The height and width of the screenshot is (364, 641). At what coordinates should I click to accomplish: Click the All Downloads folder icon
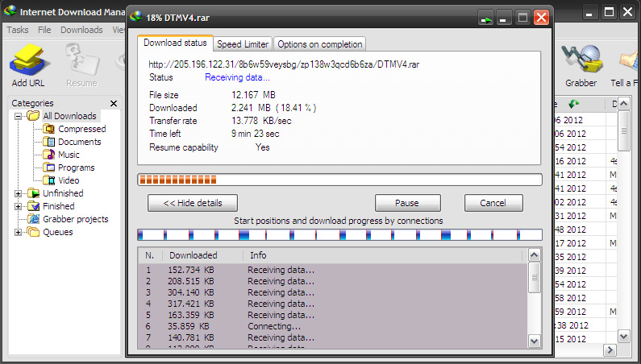(x=33, y=116)
